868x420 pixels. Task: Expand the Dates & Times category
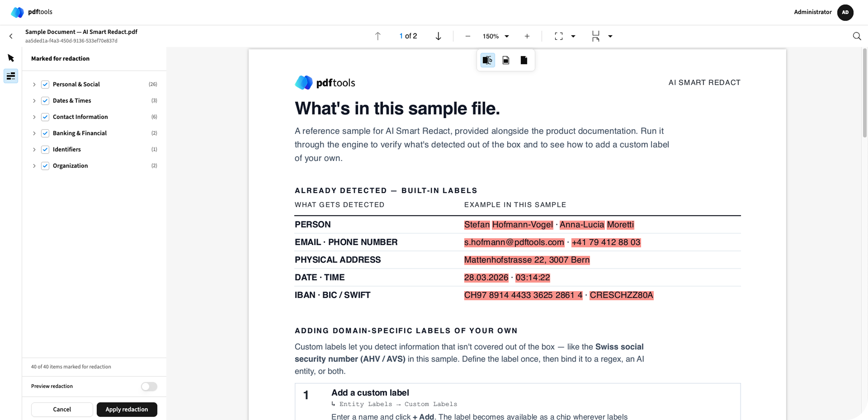click(x=34, y=101)
